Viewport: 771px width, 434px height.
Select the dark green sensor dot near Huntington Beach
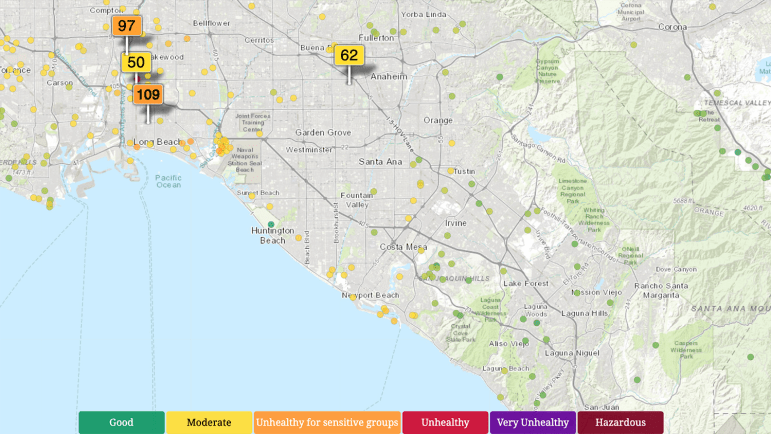click(x=271, y=225)
